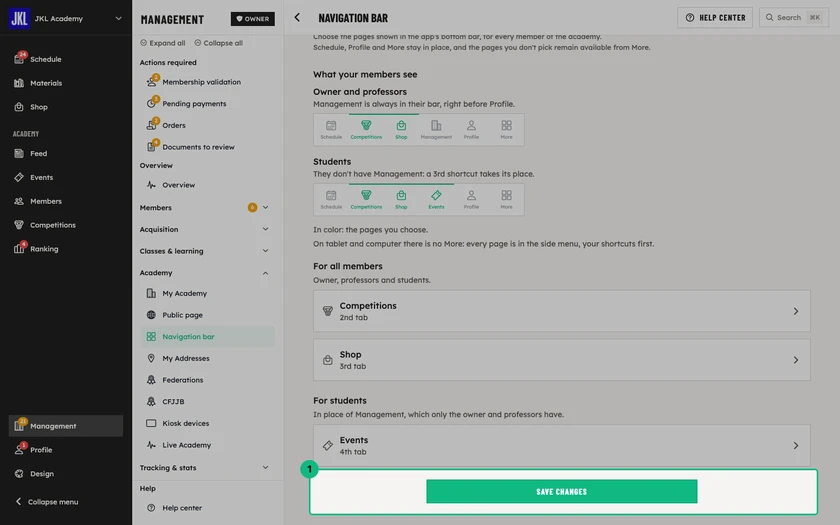Open Schedule in the left sidebar
The height and width of the screenshot is (525, 840).
(x=46, y=59)
